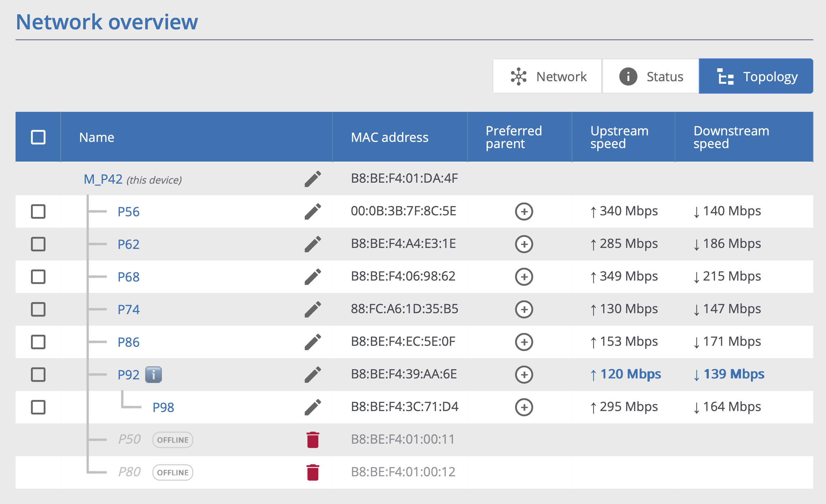Click the P92 device name
This screenshot has height=504, width=826.
coord(128,374)
